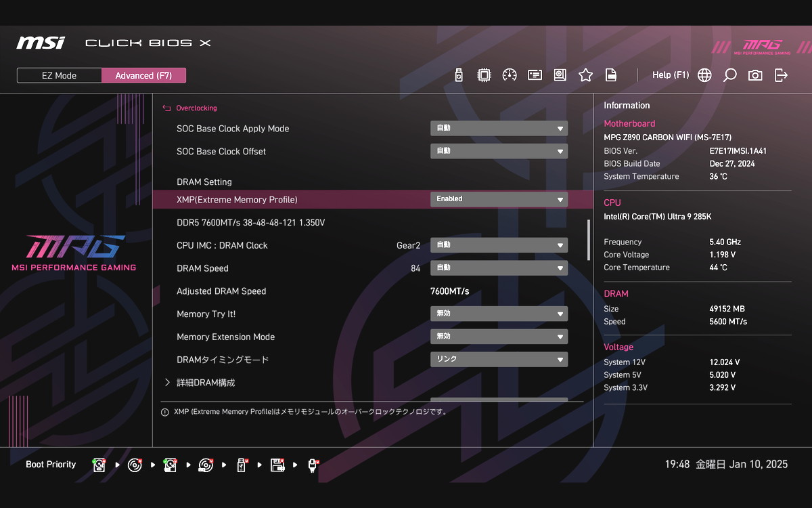Take a screenshot with the camera icon

[x=755, y=75]
